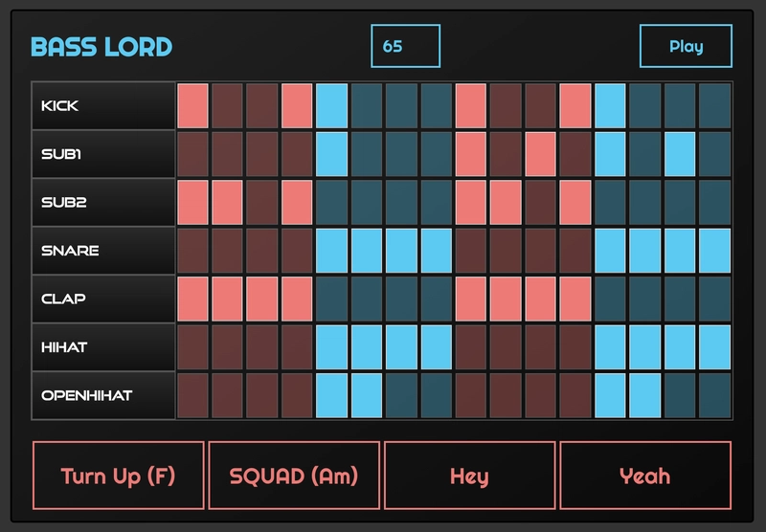Enable the second step of the KICK row
This screenshot has width=766, height=532.
[x=228, y=106]
